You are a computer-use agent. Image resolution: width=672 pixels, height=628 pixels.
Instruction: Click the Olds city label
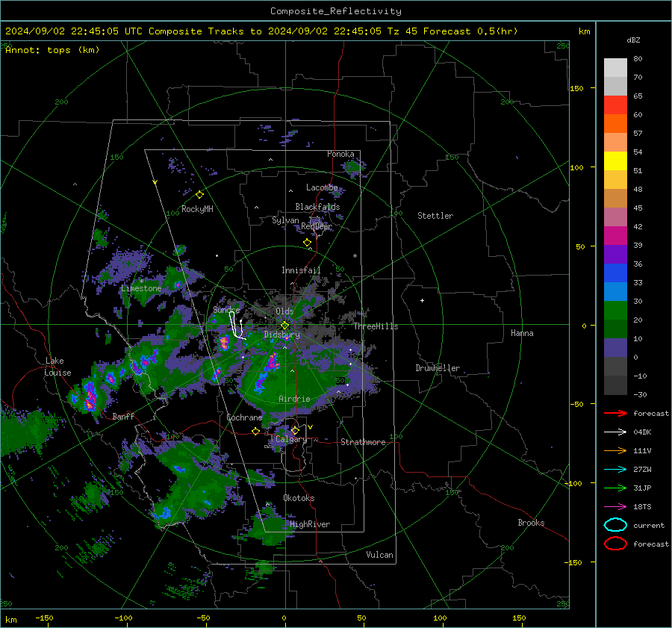284,311
